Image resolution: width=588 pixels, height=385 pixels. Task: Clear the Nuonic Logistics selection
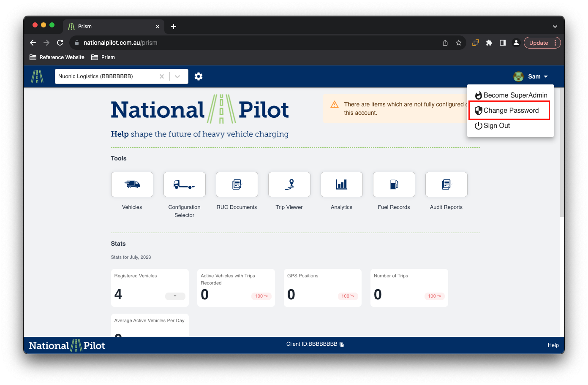(162, 76)
